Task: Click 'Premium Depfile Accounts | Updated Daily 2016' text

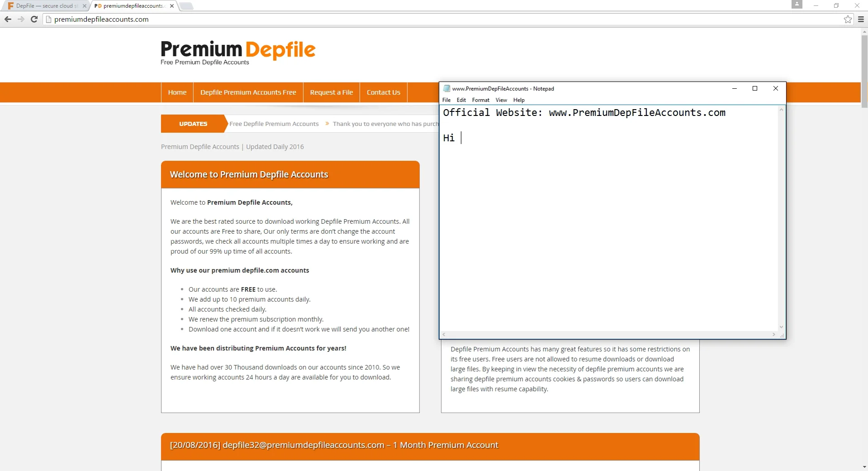Action: (232, 147)
